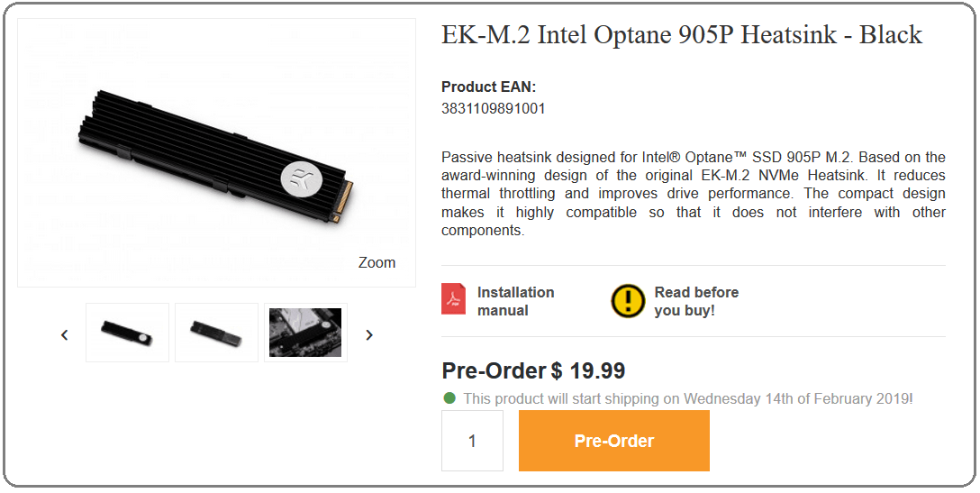The image size is (980, 493).
Task: Click the product title heading
Action: tap(682, 35)
